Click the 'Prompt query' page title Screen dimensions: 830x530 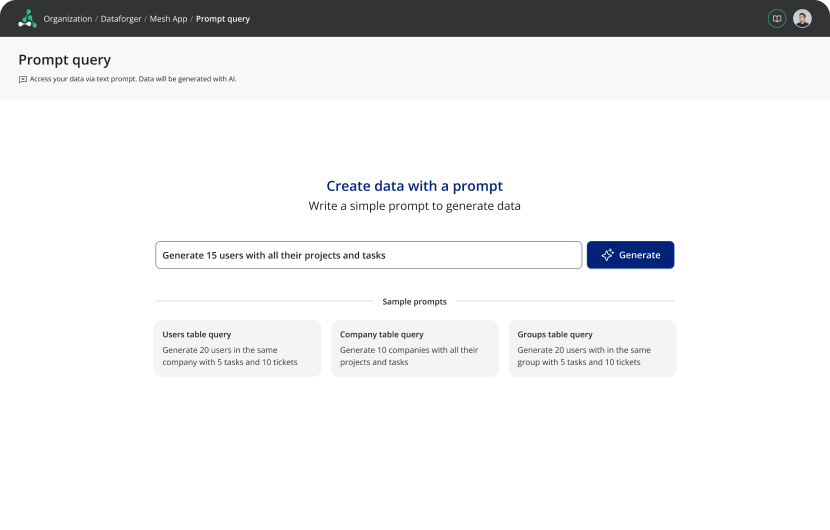[65, 60]
